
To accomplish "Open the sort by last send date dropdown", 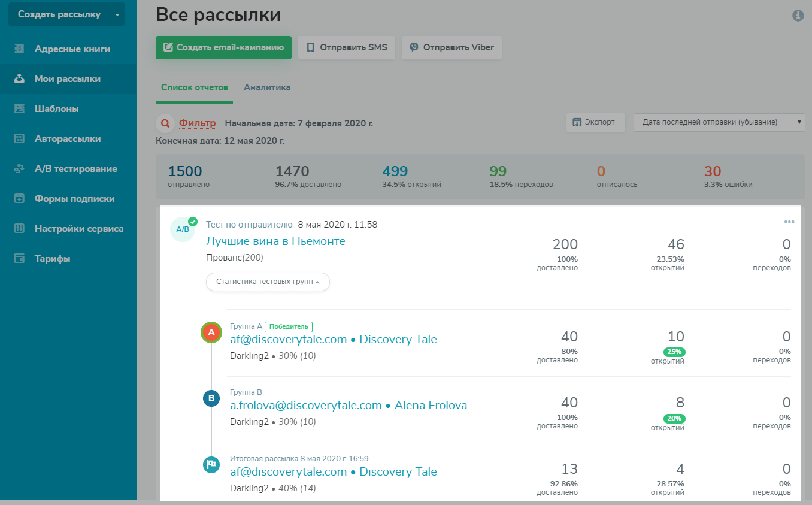I will coord(719,122).
